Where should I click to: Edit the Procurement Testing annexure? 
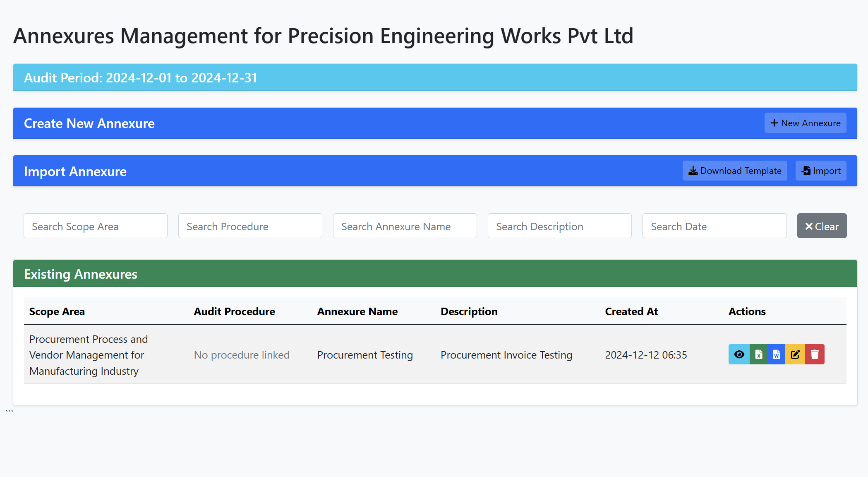[x=795, y=354]
